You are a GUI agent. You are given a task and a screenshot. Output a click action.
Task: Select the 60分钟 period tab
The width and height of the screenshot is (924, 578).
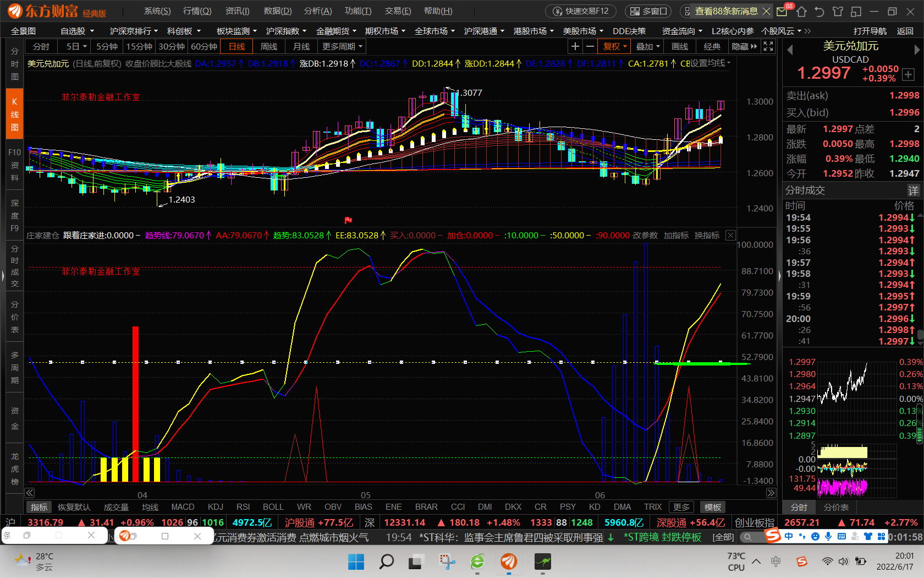(204, 47)
